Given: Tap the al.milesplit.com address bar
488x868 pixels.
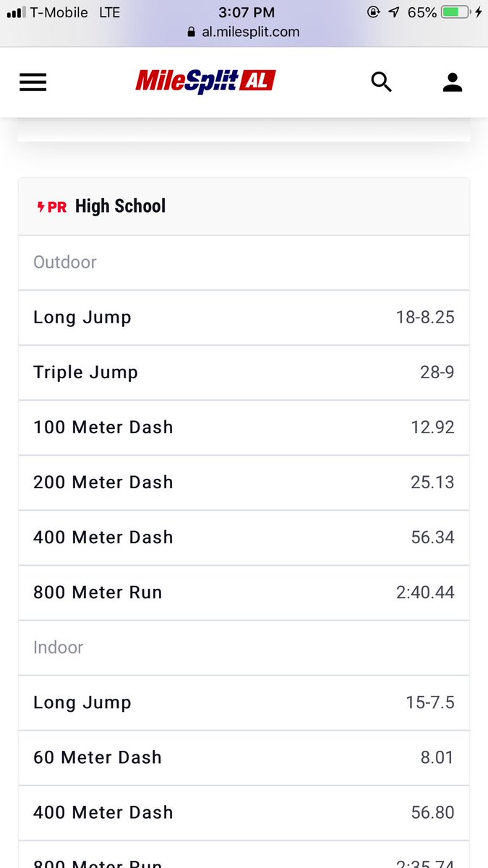Looking at the screenshot, I should [x=244, y=32].
